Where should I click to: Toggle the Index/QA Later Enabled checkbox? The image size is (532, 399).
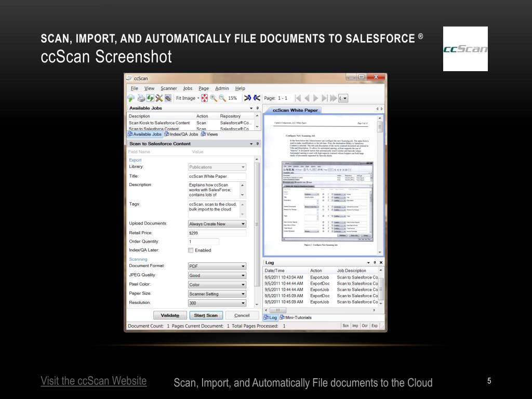[191, 250]
